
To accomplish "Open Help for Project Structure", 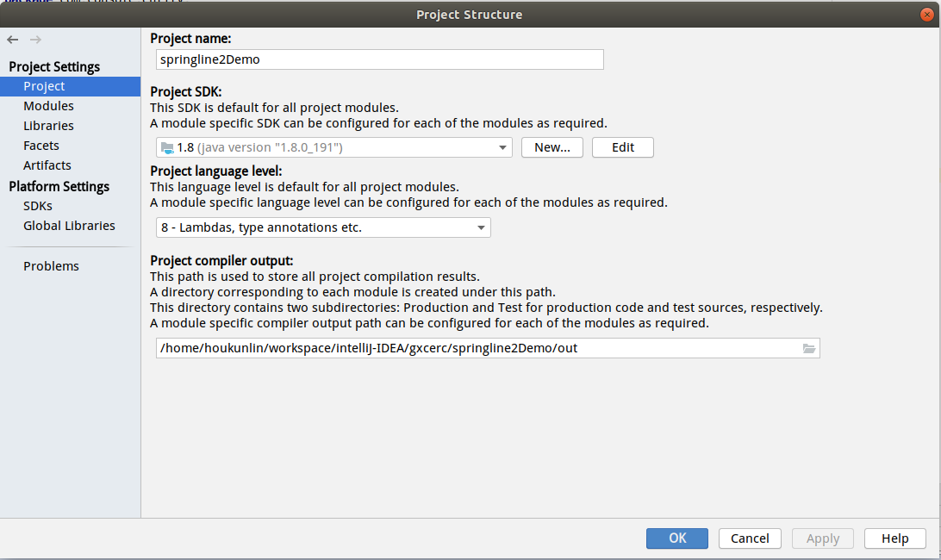I will tap(894, 538).
